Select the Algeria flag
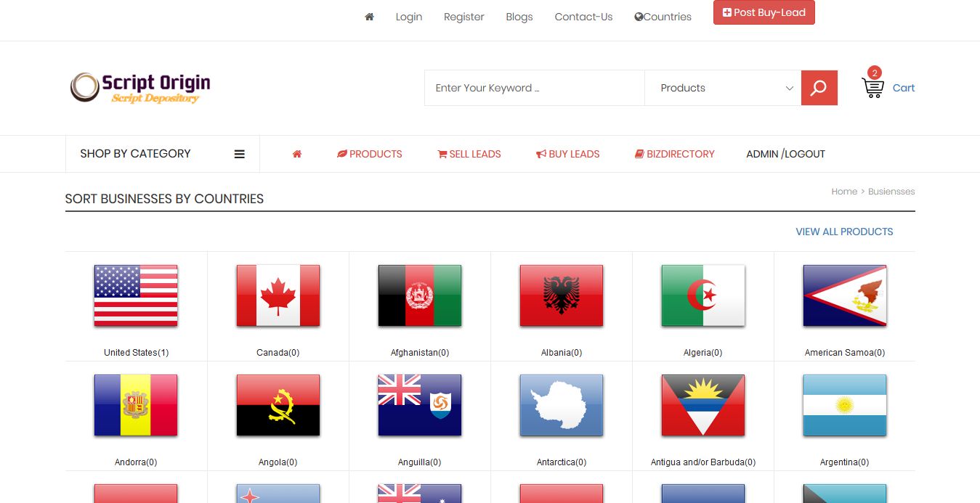The height and width of the screenshot is (503, 980). pos(703,295)
